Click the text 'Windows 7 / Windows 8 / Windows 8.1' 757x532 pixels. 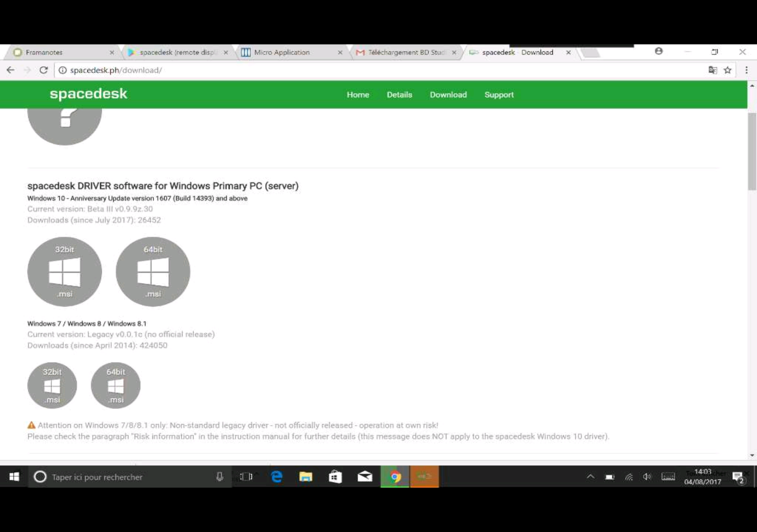tap(87, 324)
